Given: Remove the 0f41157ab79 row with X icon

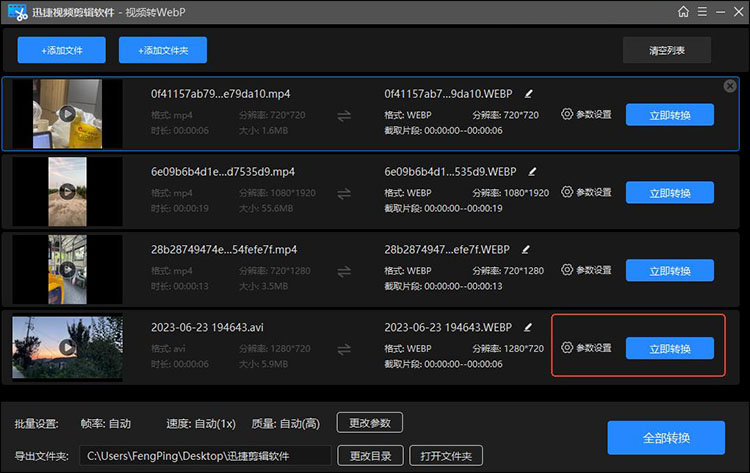Looking at the screenshot, I should point(730,86).
